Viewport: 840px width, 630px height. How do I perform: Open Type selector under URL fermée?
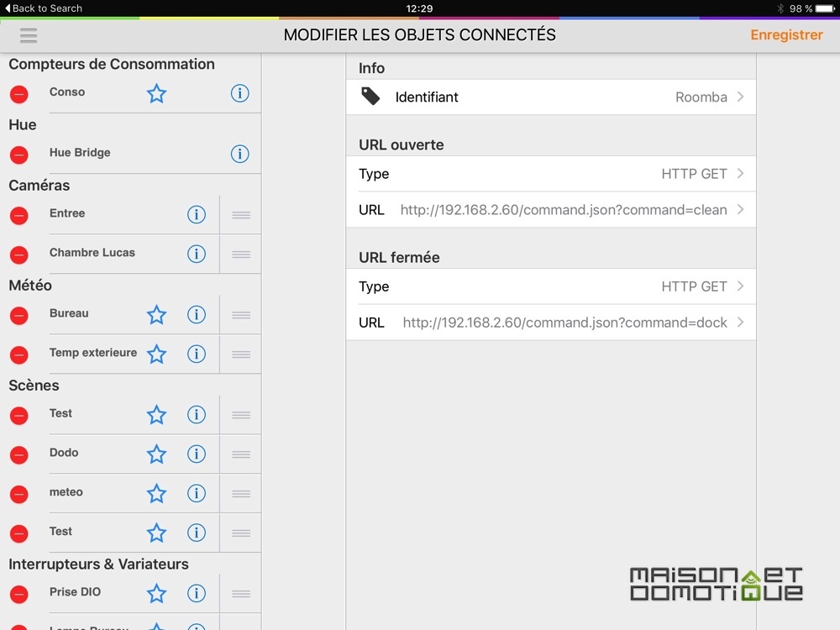551,286
